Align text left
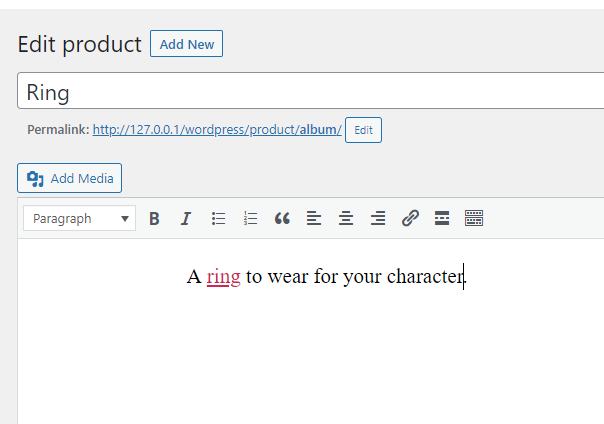604x424 pixels. coord(314,218)
